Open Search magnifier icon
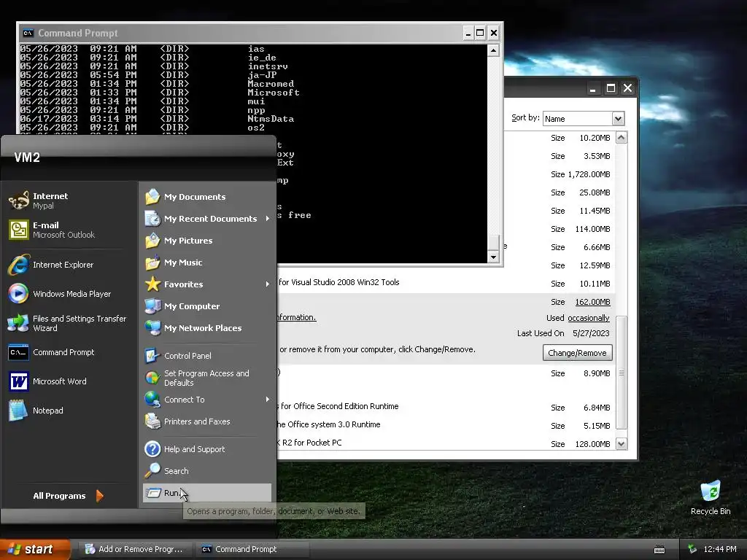This screenshot has width=747, height=560. [x=152, y=471]
